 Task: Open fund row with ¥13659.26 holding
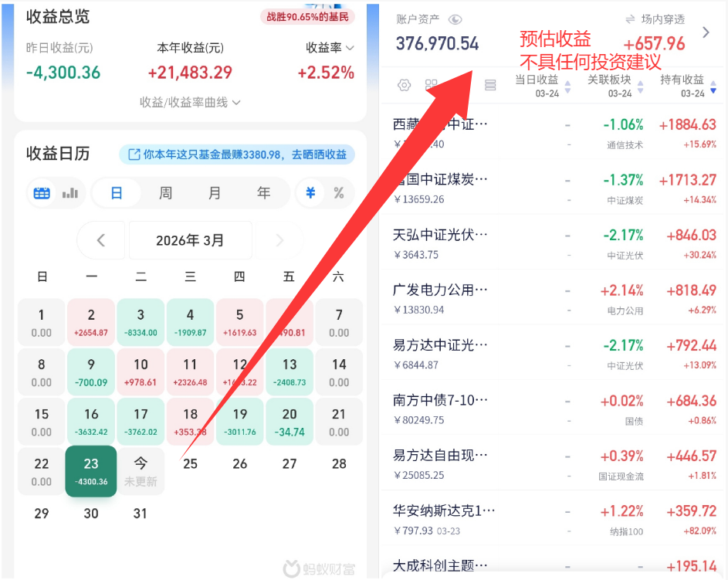tap(553, 187)
